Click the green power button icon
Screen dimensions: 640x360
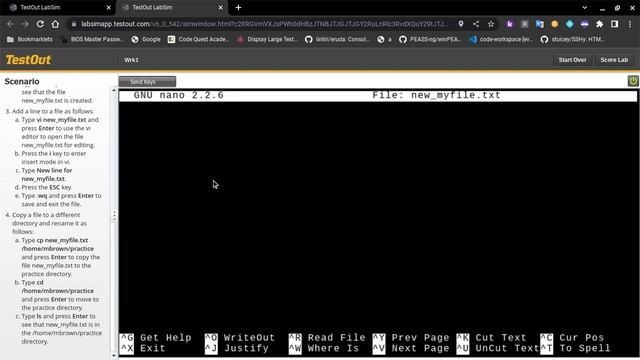point(633,81)
